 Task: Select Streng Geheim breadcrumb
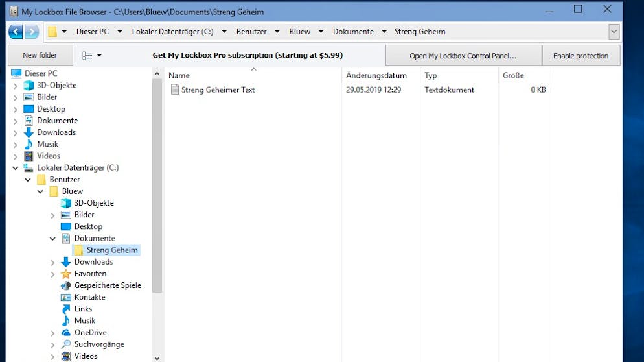click(x=420, y=32)
